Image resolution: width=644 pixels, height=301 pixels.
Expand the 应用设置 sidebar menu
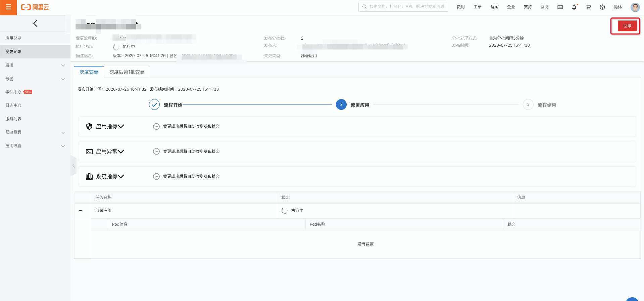tap(63, 146)
